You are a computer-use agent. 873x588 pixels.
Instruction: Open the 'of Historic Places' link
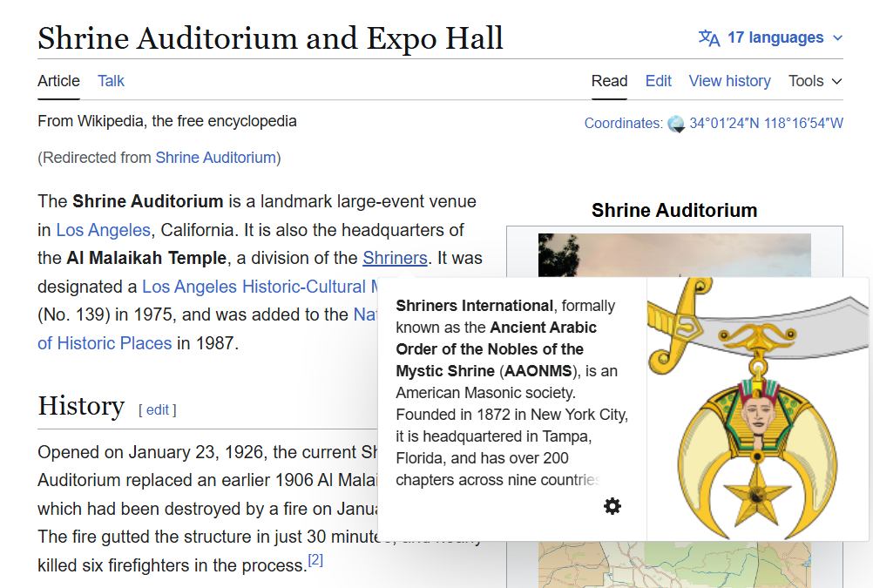[105, 343]
